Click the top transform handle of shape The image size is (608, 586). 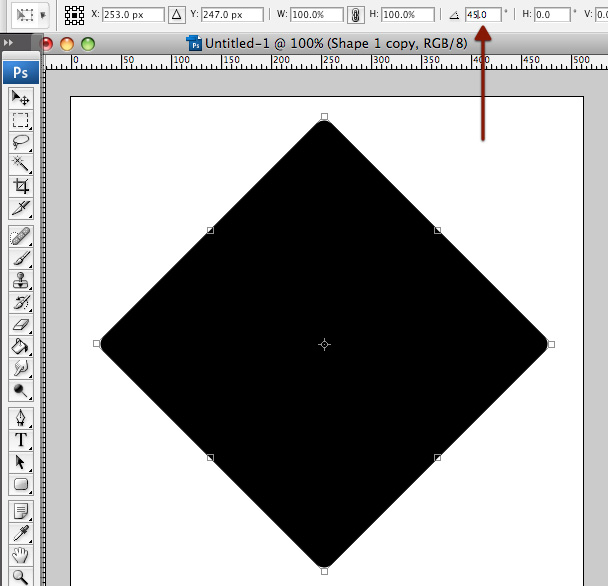pos(325,116)
